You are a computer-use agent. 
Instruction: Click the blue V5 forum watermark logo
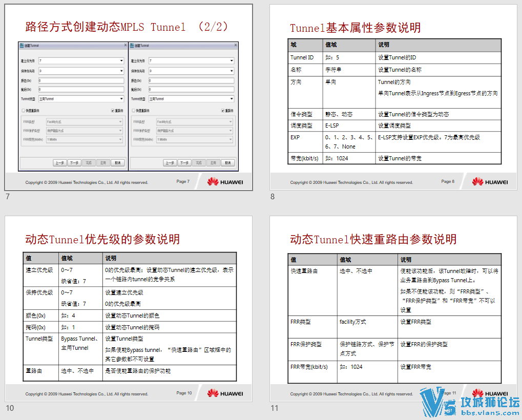469,402
